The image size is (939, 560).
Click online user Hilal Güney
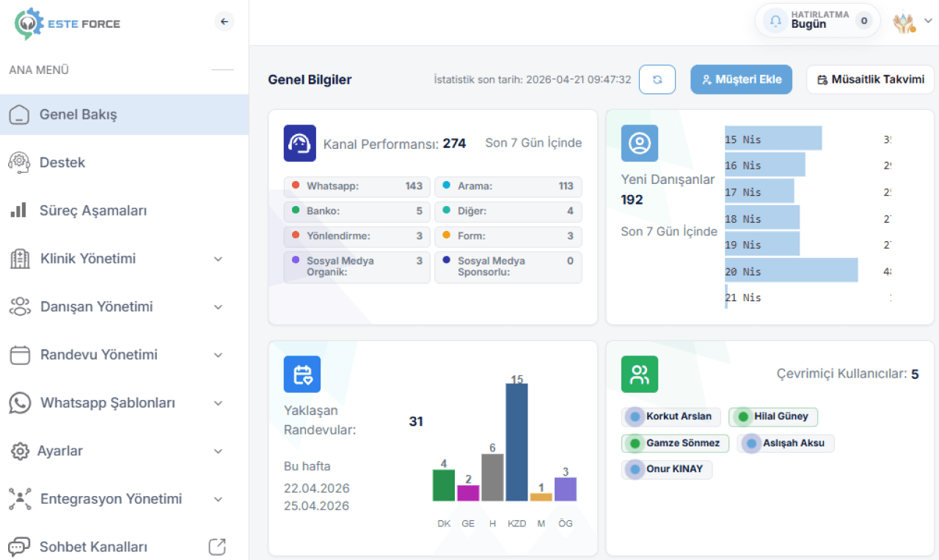pyautogui.click(x=772, y=417)
